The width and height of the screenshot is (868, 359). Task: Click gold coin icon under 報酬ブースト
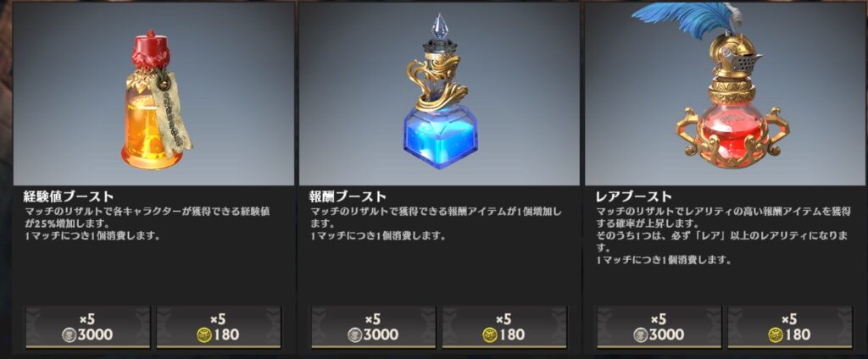point(490,334)
